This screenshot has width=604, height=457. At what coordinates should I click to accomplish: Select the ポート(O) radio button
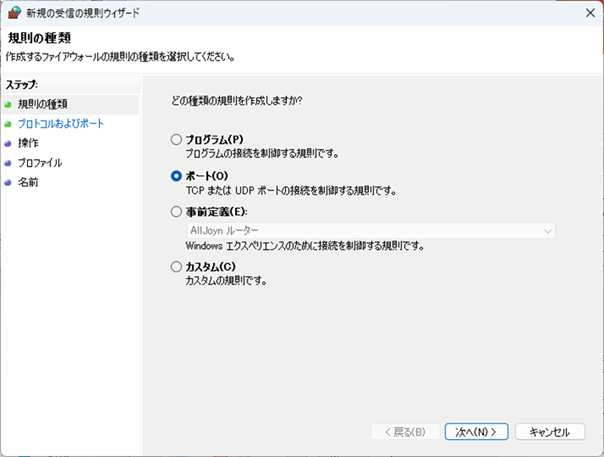coord(177,176)
